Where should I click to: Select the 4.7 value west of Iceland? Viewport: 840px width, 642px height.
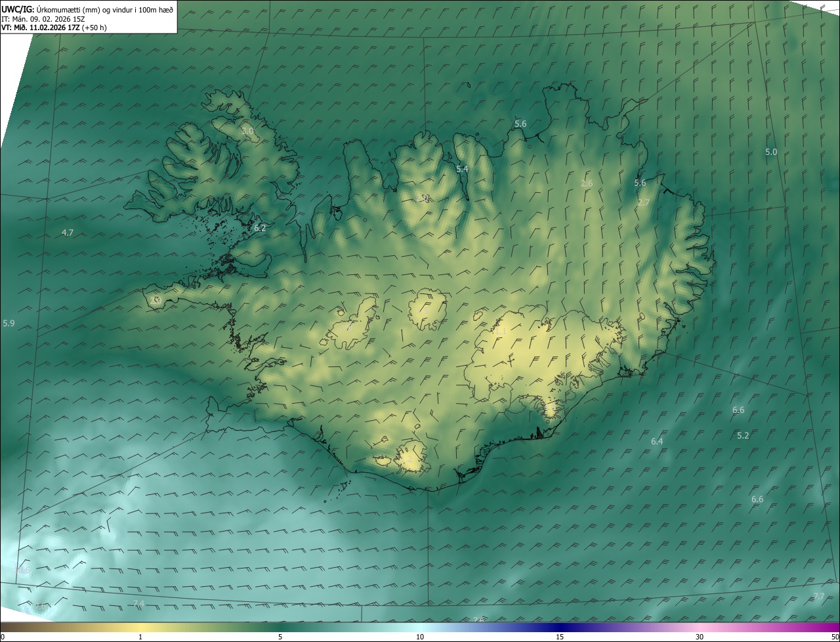tap(68, 233)
